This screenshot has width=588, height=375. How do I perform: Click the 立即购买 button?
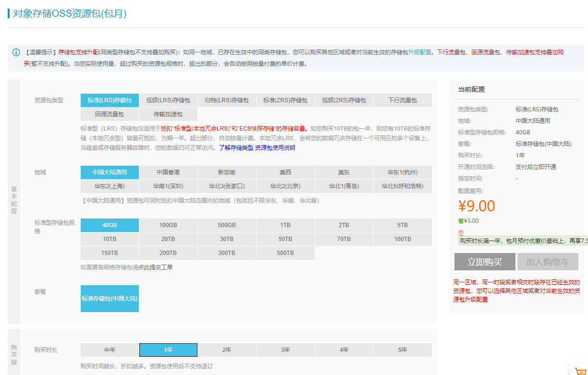[485, 262]
